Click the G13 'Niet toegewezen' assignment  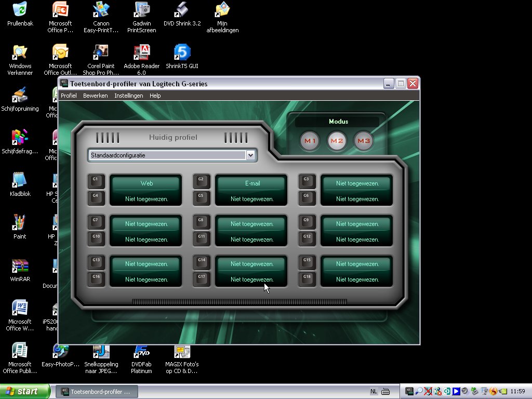(x=147, y=264)
